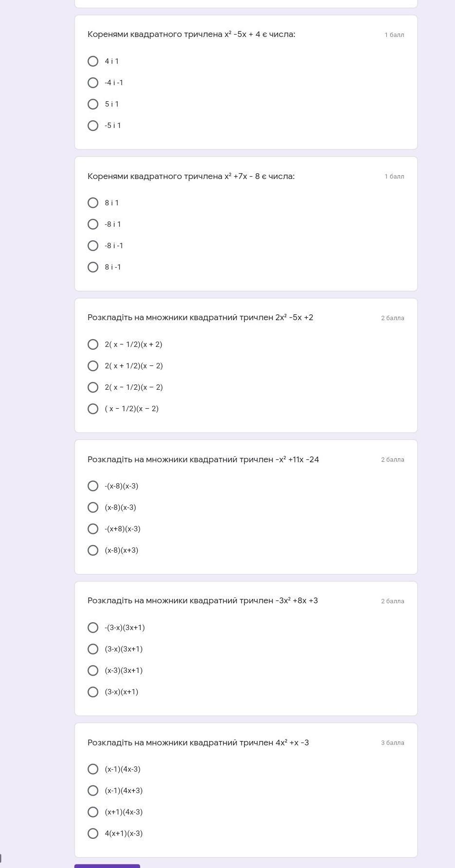Select '-(3-x)(3x+1)' for -3x² +8x +3
The image size is (455, 868).
pos(93,628)
